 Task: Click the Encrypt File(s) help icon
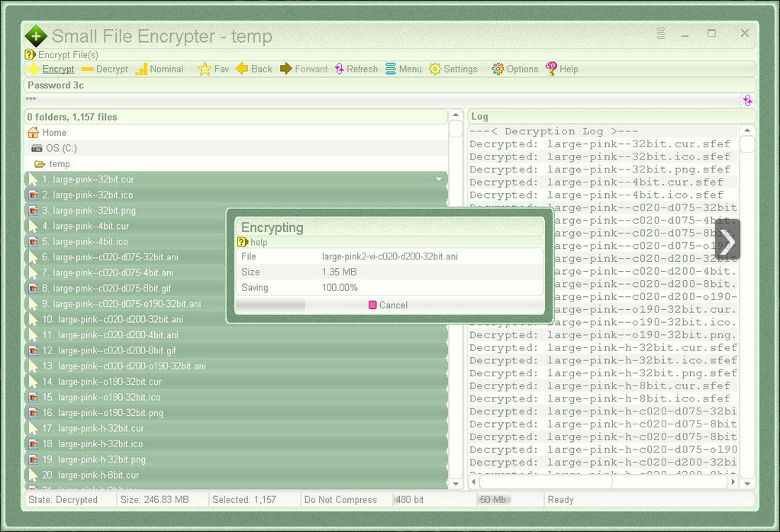pyautogui.click(x=30, y=55)
